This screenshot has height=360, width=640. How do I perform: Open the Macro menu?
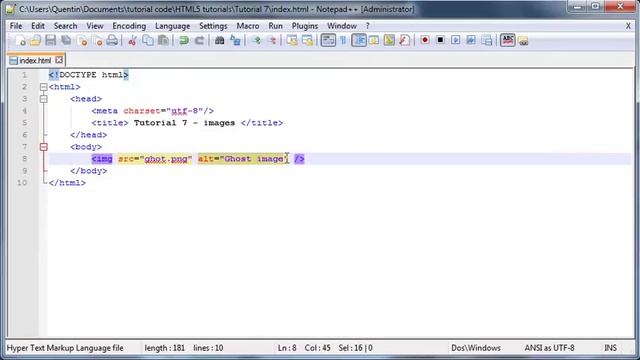click(248, 26)
